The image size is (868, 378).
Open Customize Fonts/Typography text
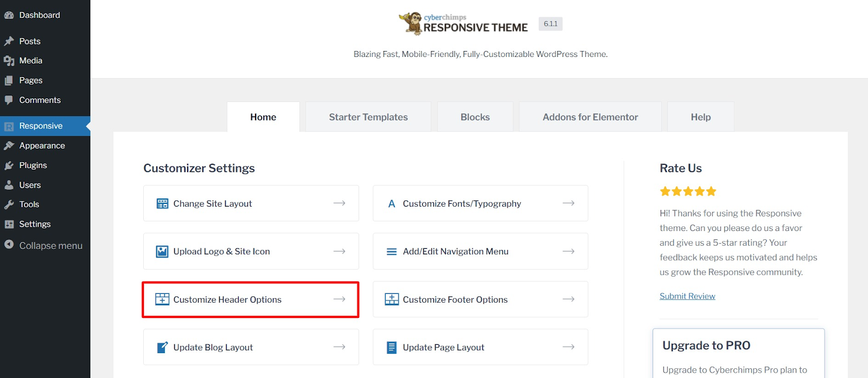pyautogui.click(x=462, y=204)
